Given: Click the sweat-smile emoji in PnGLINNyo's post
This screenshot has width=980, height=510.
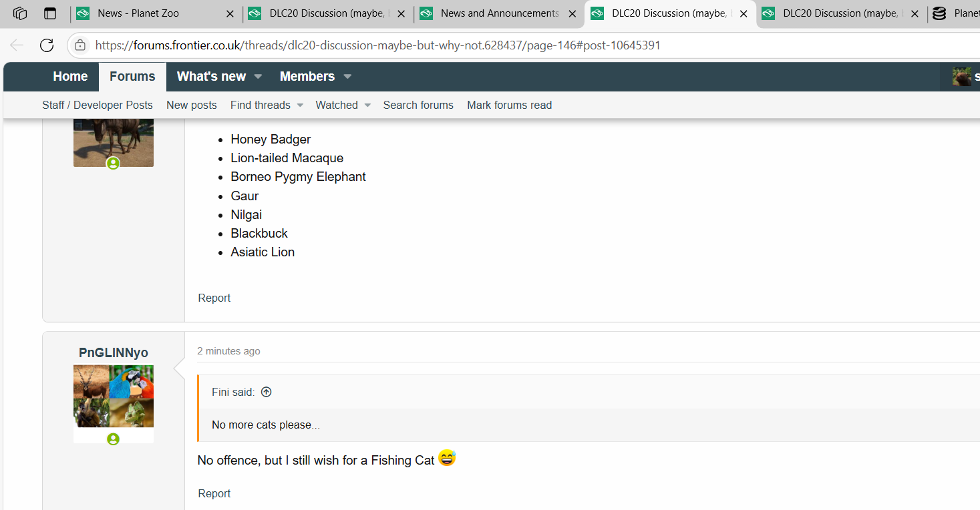Looking at the screenshot, I should 447,459.
